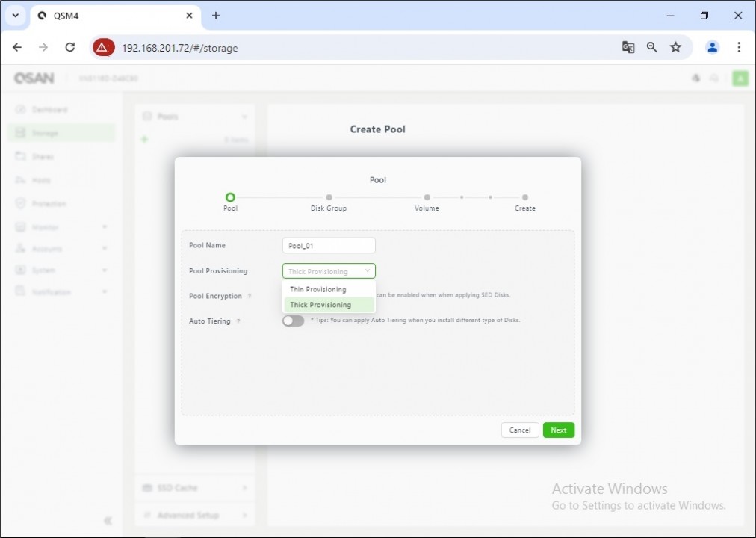Open a new browser tab
Viewport: 756px width, 538px height.
(x=216, y=16)
